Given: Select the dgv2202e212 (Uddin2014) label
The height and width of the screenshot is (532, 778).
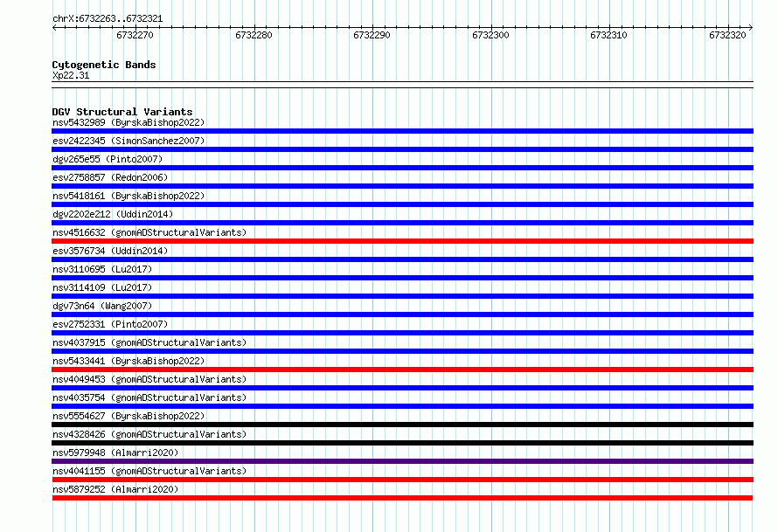Looking at the screenshot, I should (x=113, y=214).
